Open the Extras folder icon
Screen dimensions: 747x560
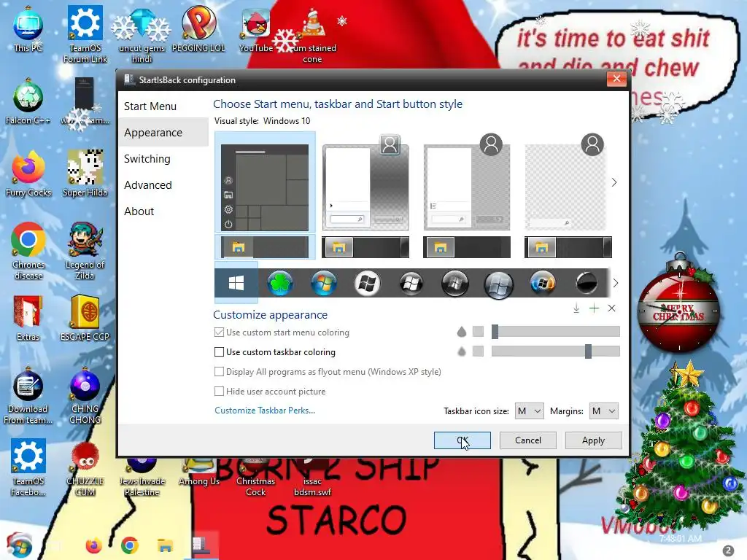[x=28, y=318]
